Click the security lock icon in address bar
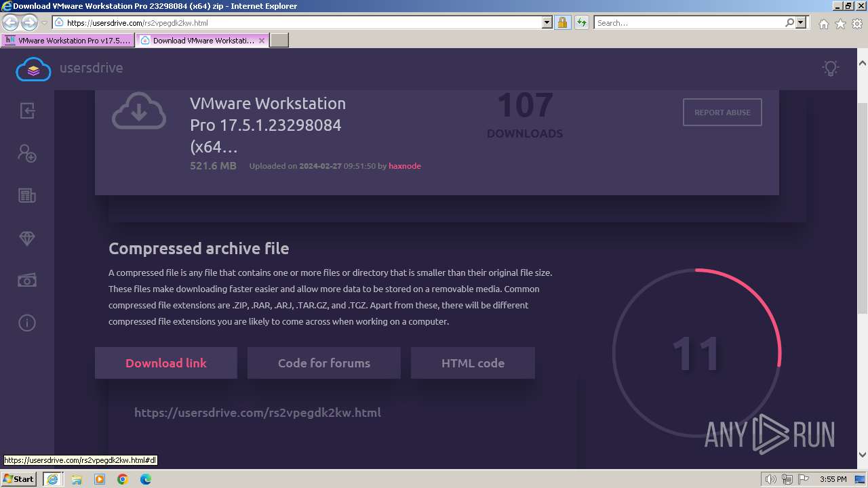 [x=562, y=22]
